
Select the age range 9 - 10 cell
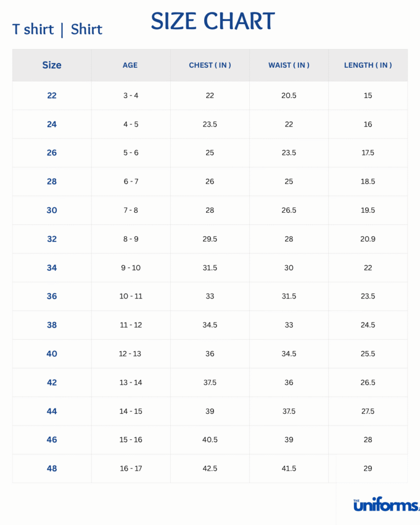tap(131, 268)
